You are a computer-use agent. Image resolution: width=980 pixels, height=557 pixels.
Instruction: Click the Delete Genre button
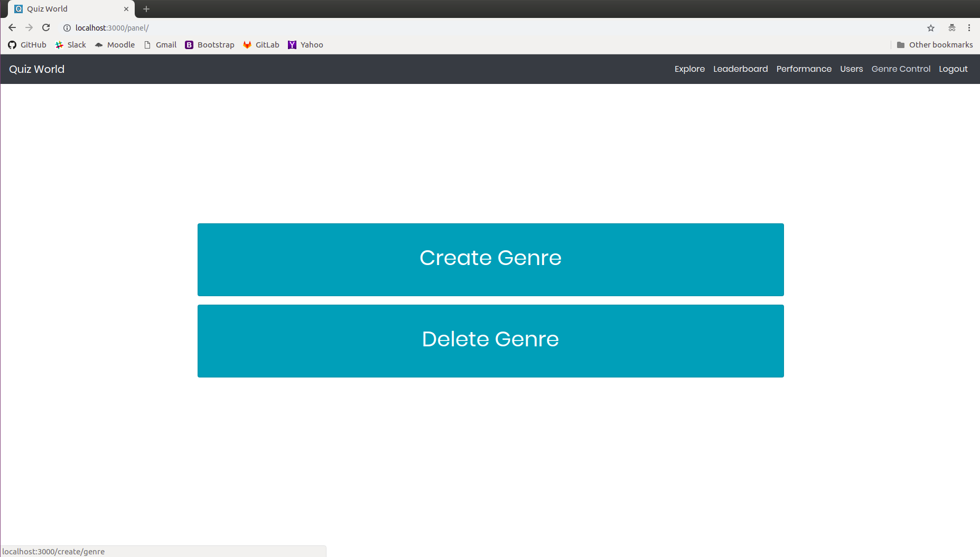click(490, 341)
